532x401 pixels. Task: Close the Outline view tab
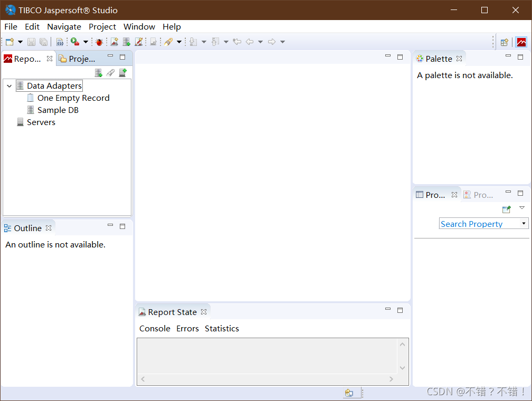coord(49,228)
